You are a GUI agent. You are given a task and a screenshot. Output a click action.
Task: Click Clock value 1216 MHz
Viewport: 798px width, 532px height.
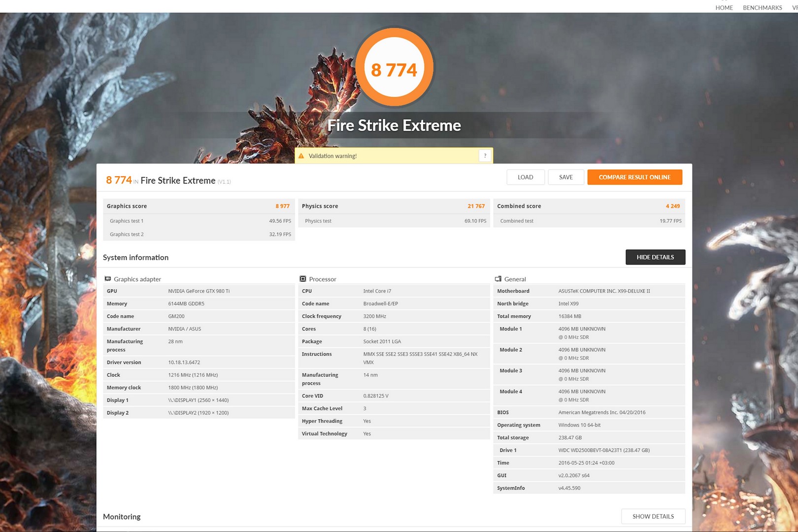point(193,375)
